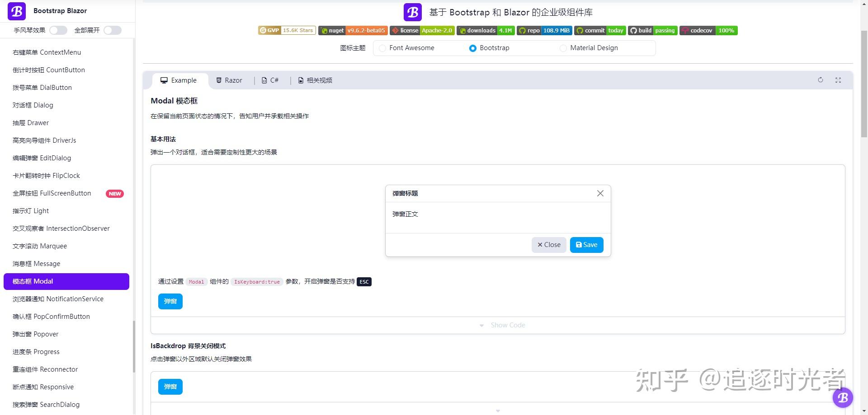
Task: Click the fullscreen icon on the Example card
Action: coord(838,80)
